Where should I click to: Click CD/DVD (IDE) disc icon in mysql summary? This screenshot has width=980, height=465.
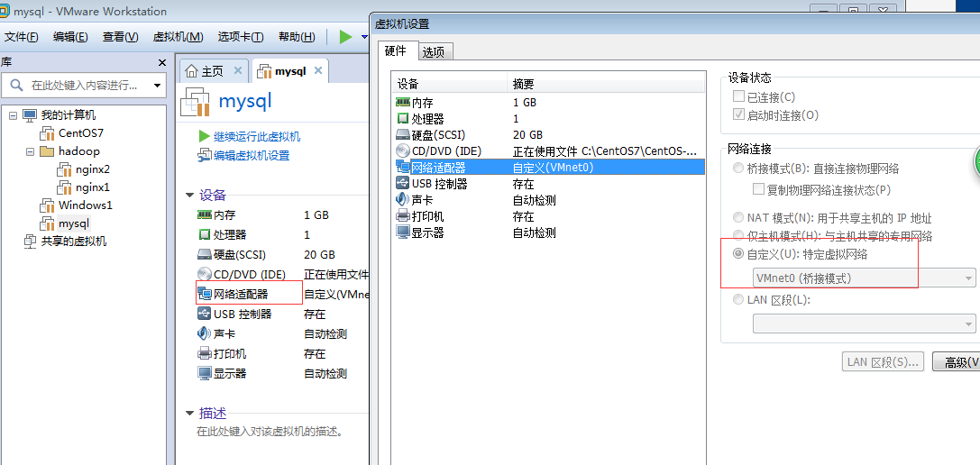pos(205,274)
